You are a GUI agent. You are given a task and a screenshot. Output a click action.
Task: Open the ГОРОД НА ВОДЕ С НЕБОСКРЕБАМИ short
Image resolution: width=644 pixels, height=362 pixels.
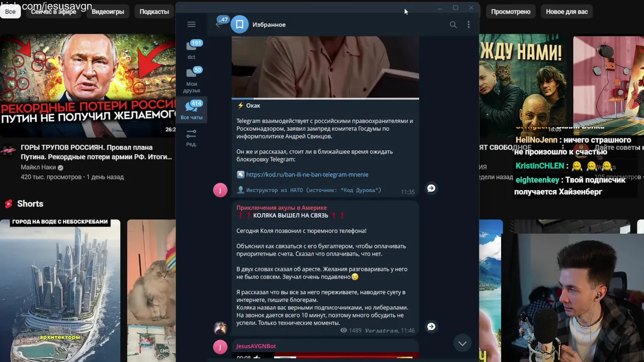coord(60,291)
